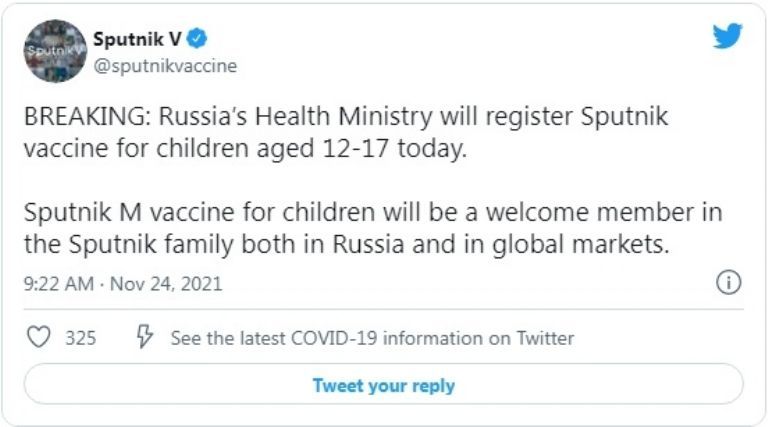Open the @sputnikvaccine handle link
768x427 pixels.
pos(164,65)
